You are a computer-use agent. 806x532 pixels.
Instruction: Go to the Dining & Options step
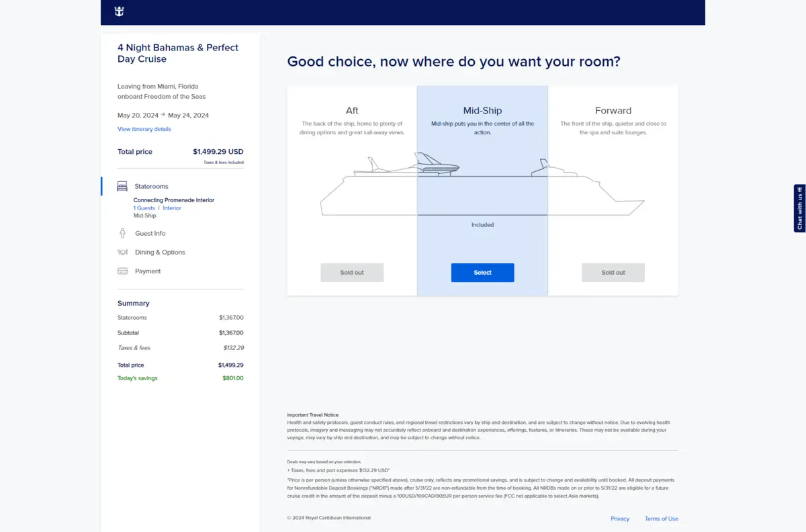click(x=160, y=252)
